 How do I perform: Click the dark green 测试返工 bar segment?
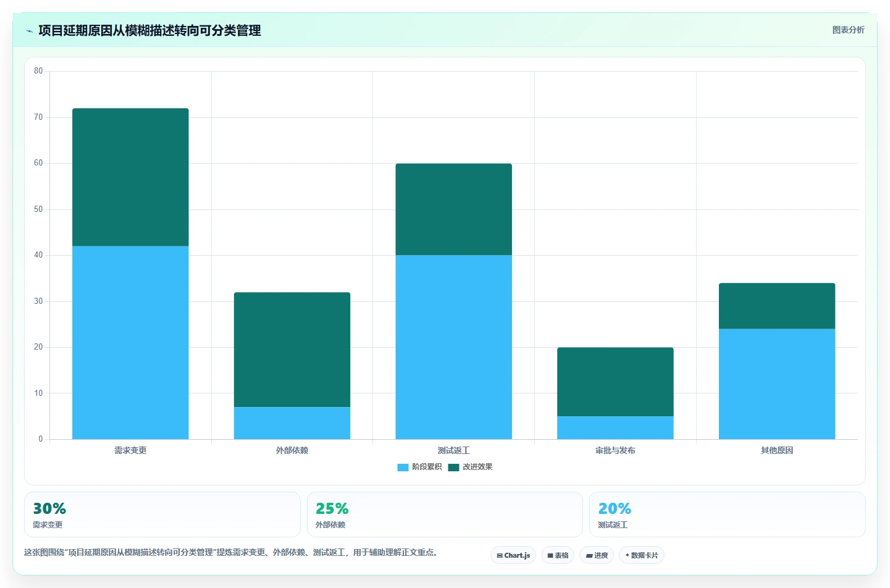coord(454,209)
